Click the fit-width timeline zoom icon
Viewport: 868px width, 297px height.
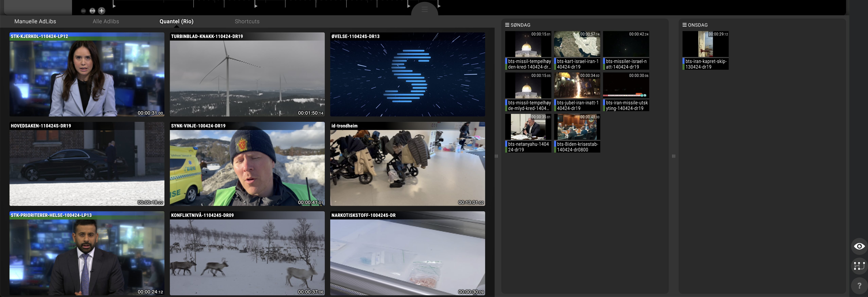pyautogui.click(x=92, y=11)
